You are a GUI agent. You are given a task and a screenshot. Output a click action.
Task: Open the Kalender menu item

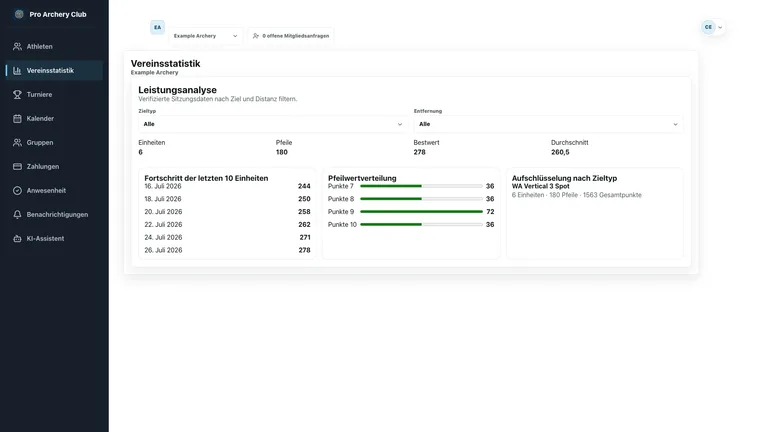(54, 119)
